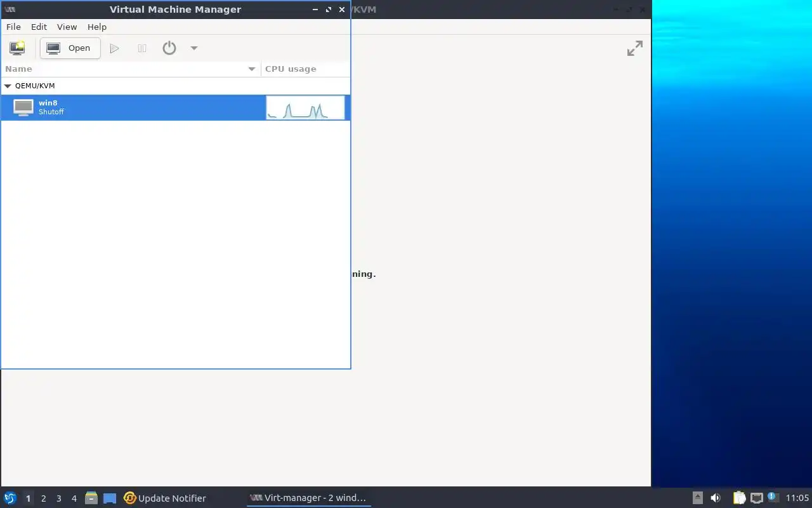Sort by CPU usage column
812x508 pixels.
(x=305, y=69)
